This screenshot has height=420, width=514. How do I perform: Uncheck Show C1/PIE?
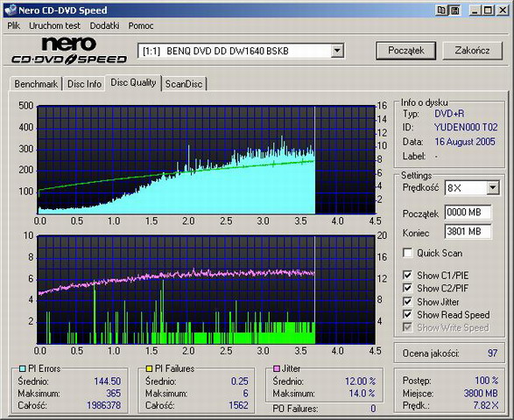pyautogui.click(x=407, y=276)
